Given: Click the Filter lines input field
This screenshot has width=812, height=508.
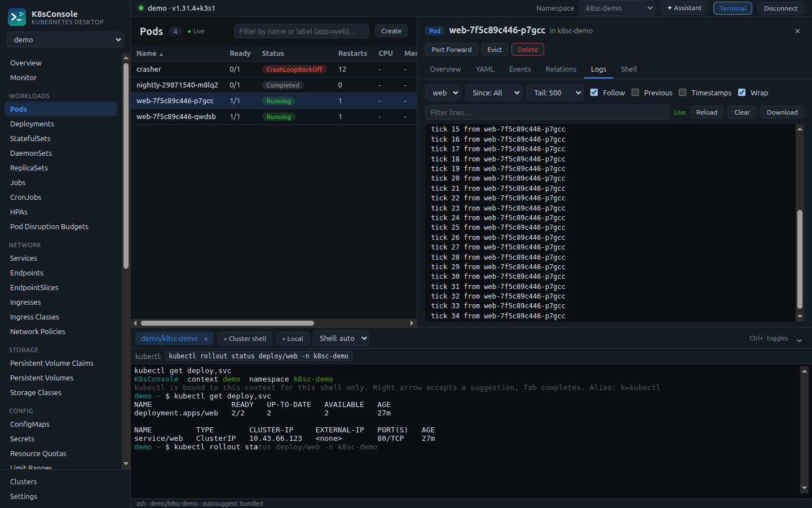Looking at the screenshot, I should [x=547, y=112].
